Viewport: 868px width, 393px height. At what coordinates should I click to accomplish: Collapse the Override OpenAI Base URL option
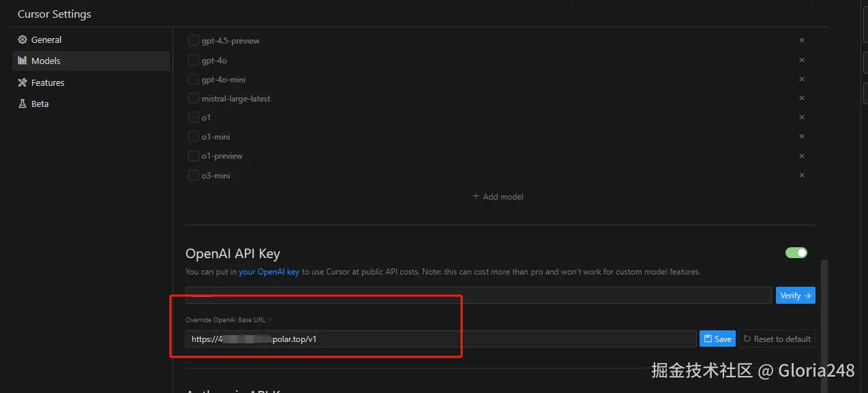tap(228, 319)
